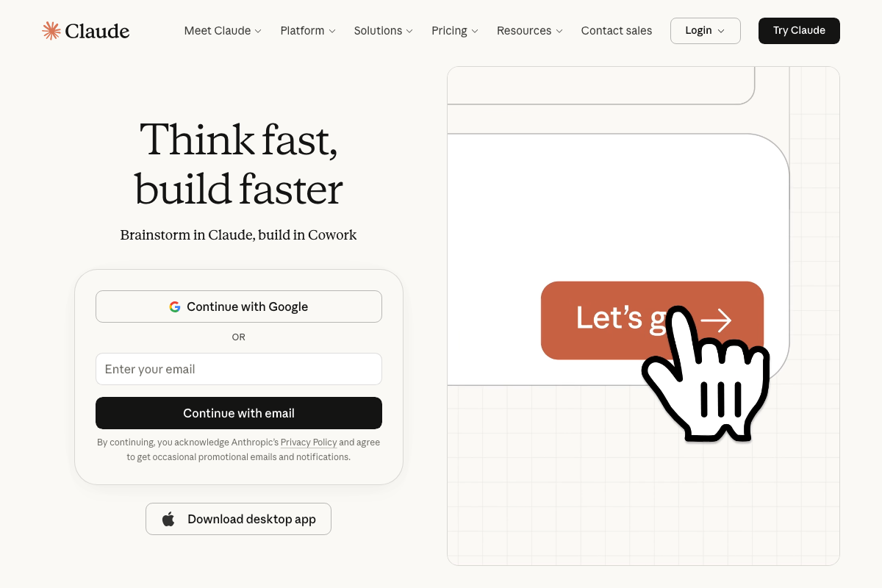
Task: Click the Apple logo icon
Action: coord(168,519)
